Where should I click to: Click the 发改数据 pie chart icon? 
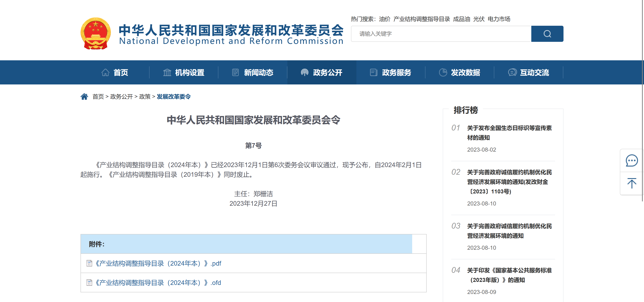[443, 72]
